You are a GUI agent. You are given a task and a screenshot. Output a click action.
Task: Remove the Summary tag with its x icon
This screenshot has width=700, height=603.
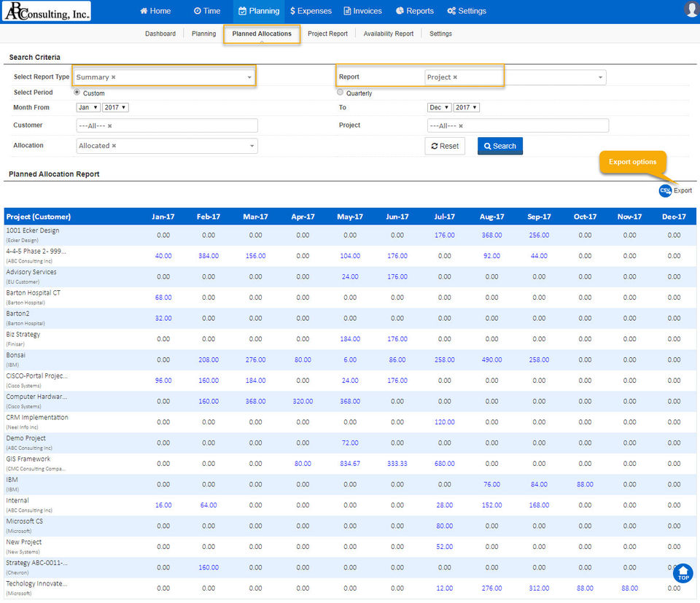click(x=114, y=77)
